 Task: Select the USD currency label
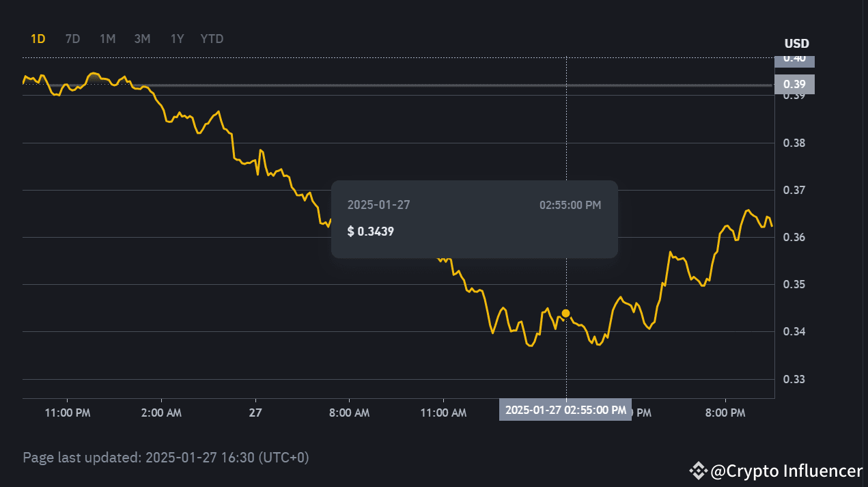[x=796, y=43]
